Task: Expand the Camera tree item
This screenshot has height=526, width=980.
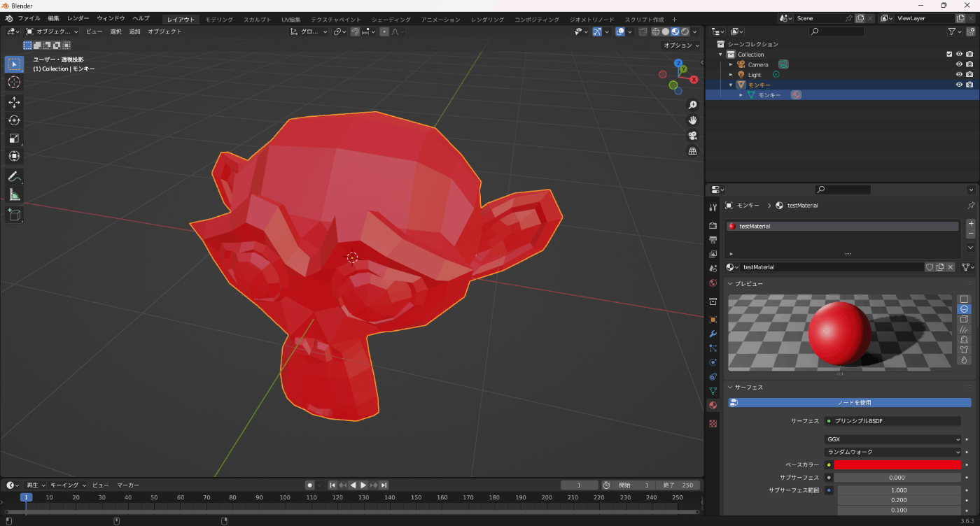Action: coord(731,64)
